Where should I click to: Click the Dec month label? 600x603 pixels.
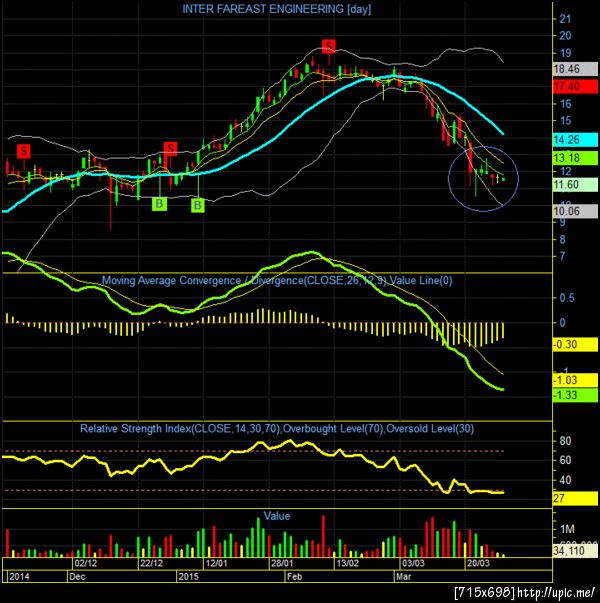77,576
